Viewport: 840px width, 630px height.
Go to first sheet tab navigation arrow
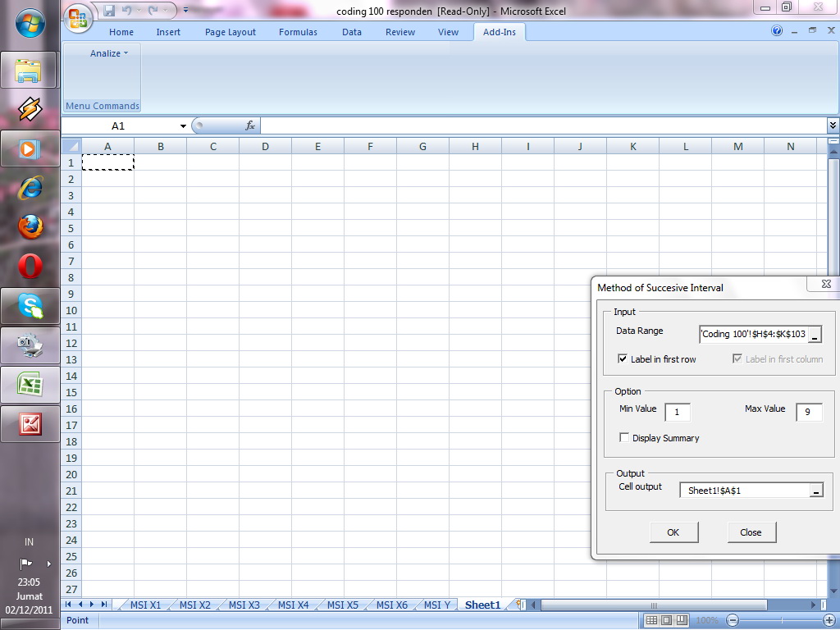[x=69, y=605]
